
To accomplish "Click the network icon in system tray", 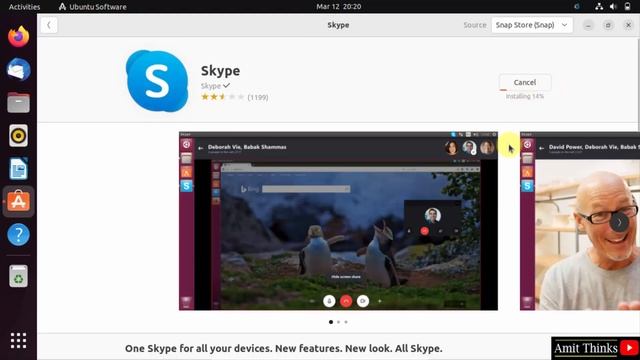I will point(599,7).
